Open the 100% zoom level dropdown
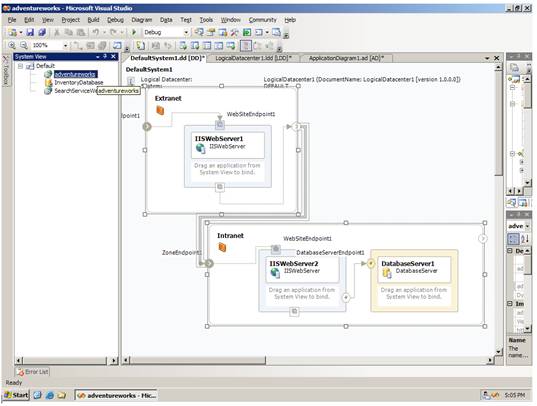 coord(65,45)
